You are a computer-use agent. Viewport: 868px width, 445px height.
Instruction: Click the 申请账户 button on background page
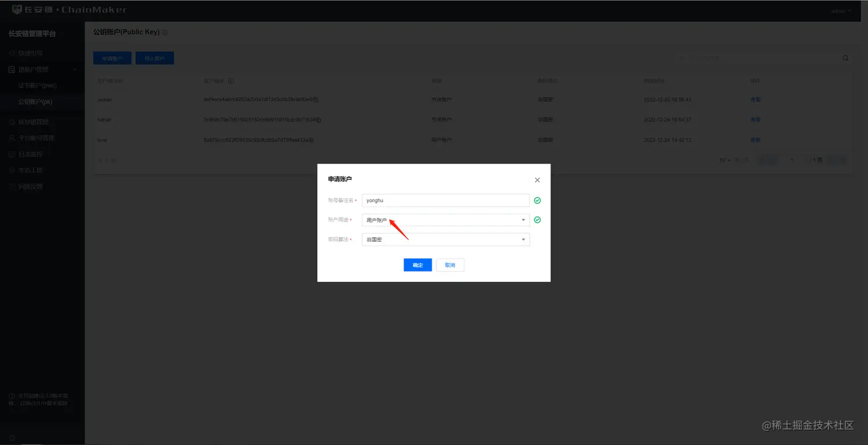point(113,58)
